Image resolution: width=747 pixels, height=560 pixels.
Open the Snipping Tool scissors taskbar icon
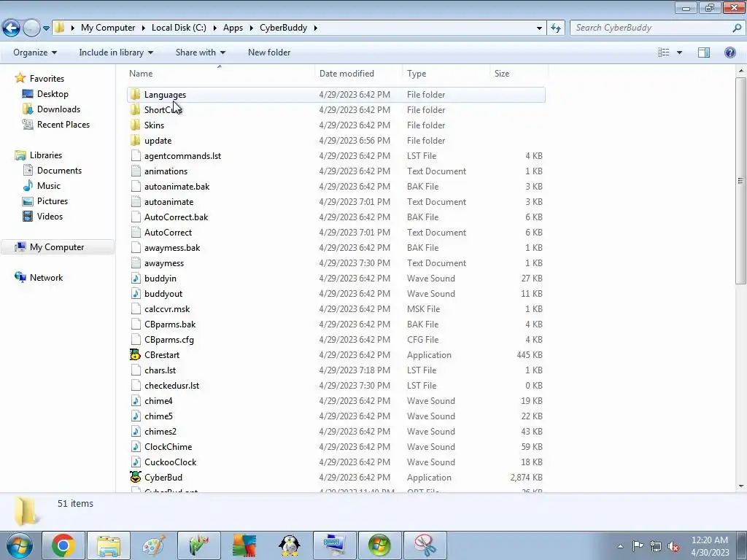425,545
